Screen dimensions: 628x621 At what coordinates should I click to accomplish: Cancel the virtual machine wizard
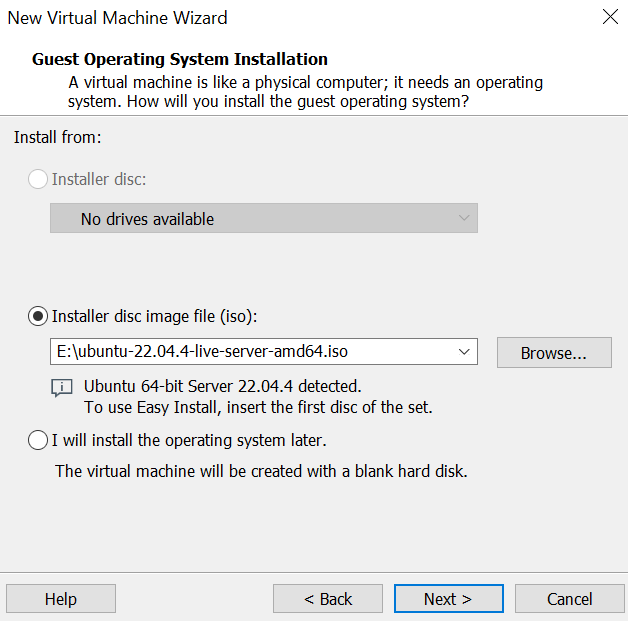pos(569,599)
